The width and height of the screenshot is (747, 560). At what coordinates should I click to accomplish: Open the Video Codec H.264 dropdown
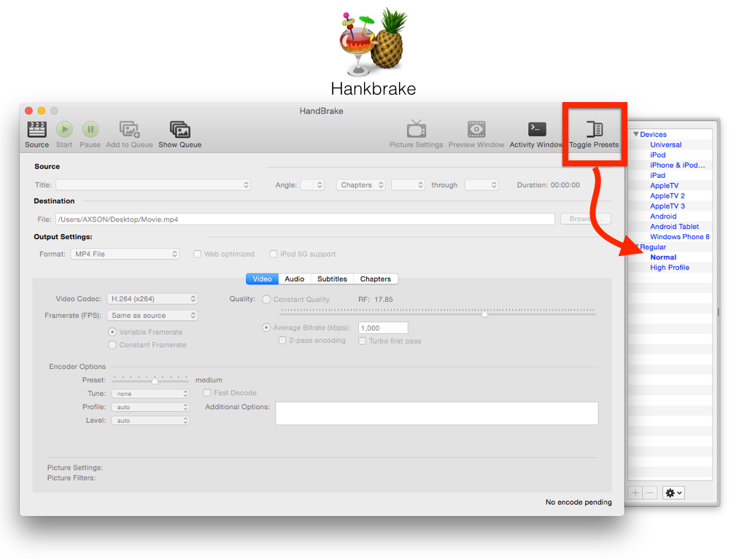click(152, 298)
